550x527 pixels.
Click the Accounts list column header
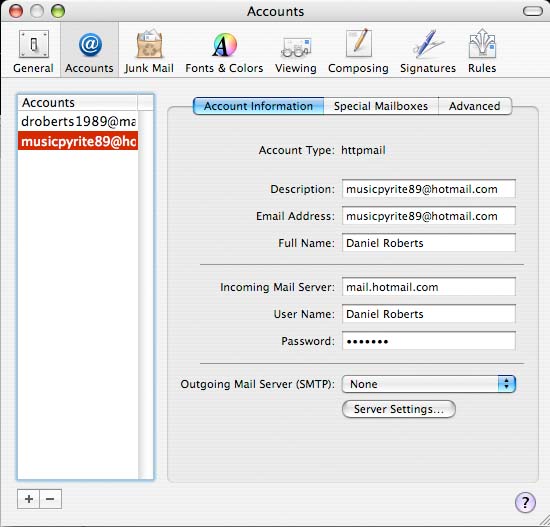(x=78, y=102)
